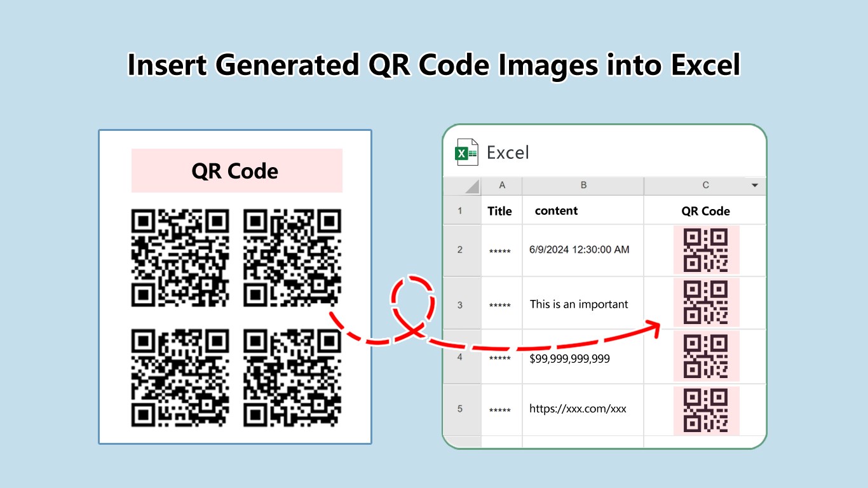This screenshot has width=868, height=488.
Task: Select row 5 header
Action: pyautogui.click(x=461, y=409)
